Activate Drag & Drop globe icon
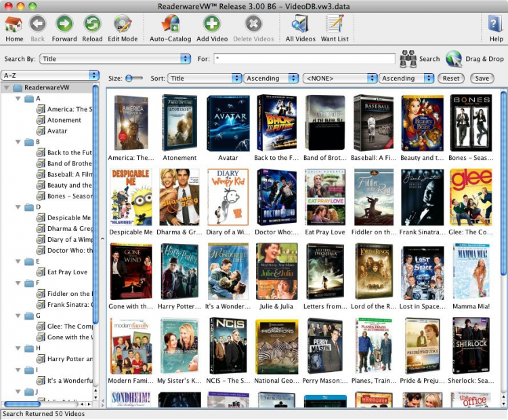This screenshot has height=420, width=508. [454, 59]
